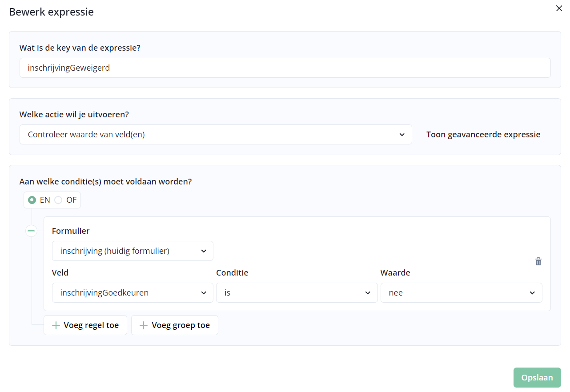Image resolution: width=570 pixels, height=392 pixels.
Task: Select the EN radio option
Action: (32, 200)
